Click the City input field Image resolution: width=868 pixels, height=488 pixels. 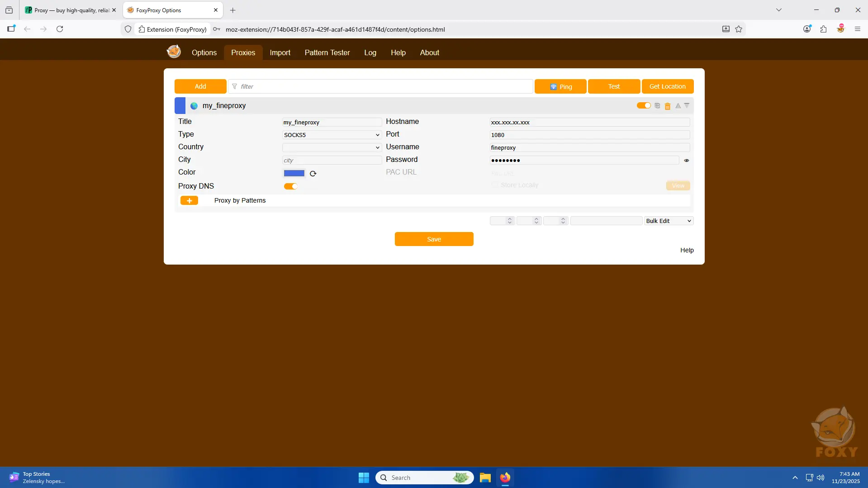point(332,160)
